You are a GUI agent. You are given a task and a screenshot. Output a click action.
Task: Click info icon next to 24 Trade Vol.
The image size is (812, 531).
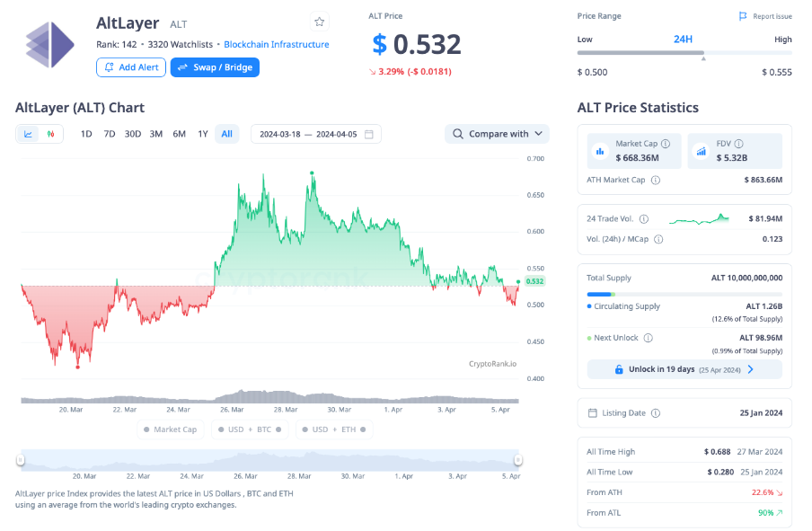click(644, 219)
